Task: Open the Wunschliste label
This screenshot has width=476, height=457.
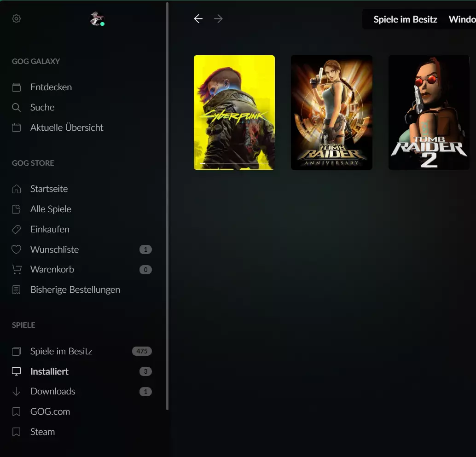Action: pyautogui.click(x=55, y=249)
